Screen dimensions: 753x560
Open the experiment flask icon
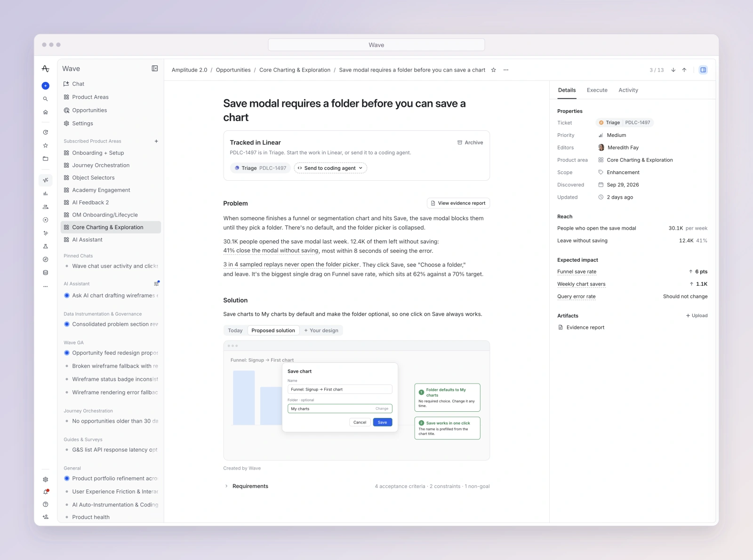(45, 246)
